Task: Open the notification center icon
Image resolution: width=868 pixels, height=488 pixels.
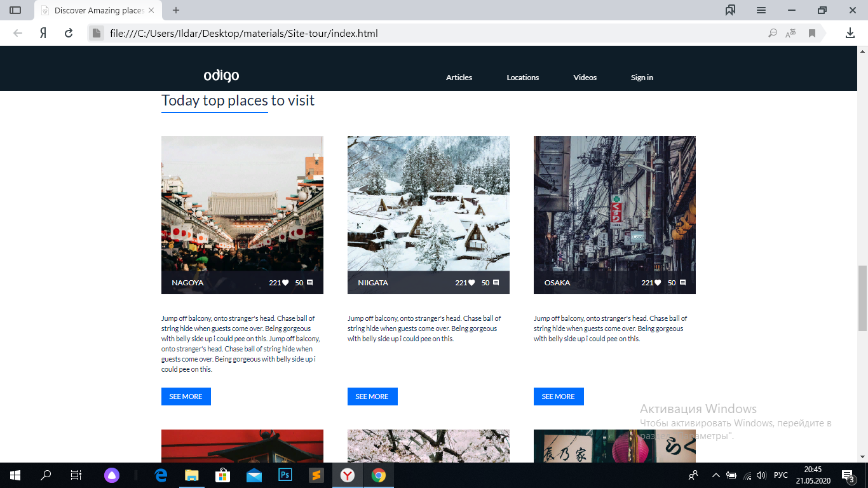Action: point(848,475)
